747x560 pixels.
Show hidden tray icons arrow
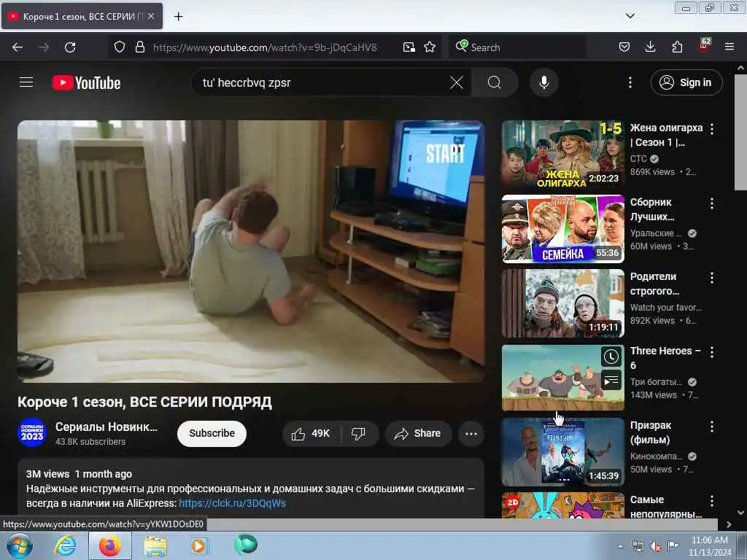(x=620, y=546)
